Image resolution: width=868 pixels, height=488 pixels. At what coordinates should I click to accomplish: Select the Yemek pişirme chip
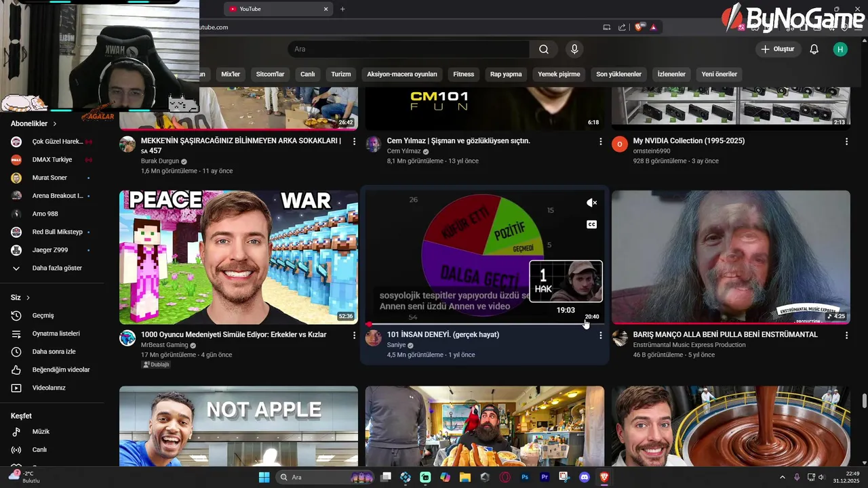click(559, 74)
